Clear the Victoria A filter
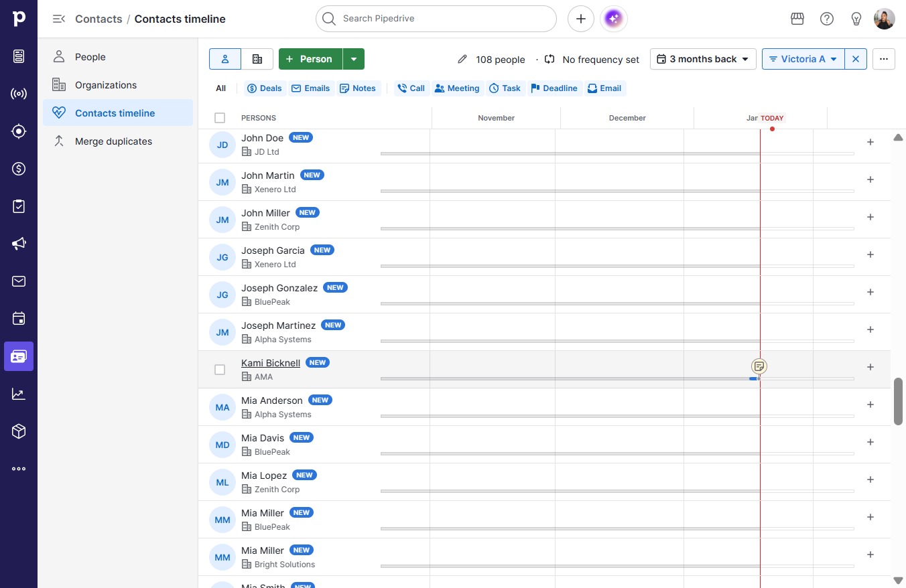Screen dimensions: 906x588 [856, 59]
